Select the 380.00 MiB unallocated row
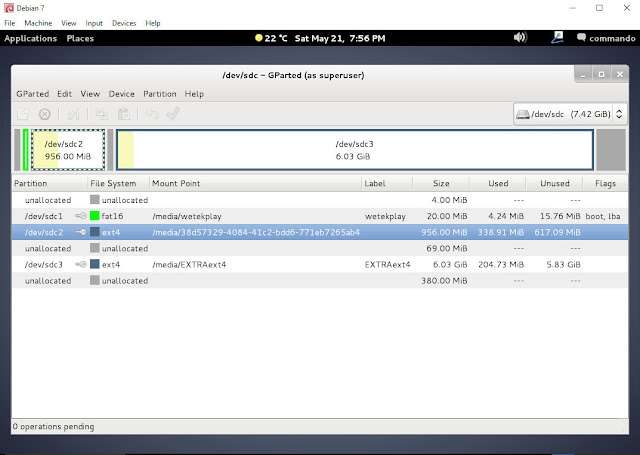Image resolution: width=640 pixels, height=455 pixels. coord(320,280)
